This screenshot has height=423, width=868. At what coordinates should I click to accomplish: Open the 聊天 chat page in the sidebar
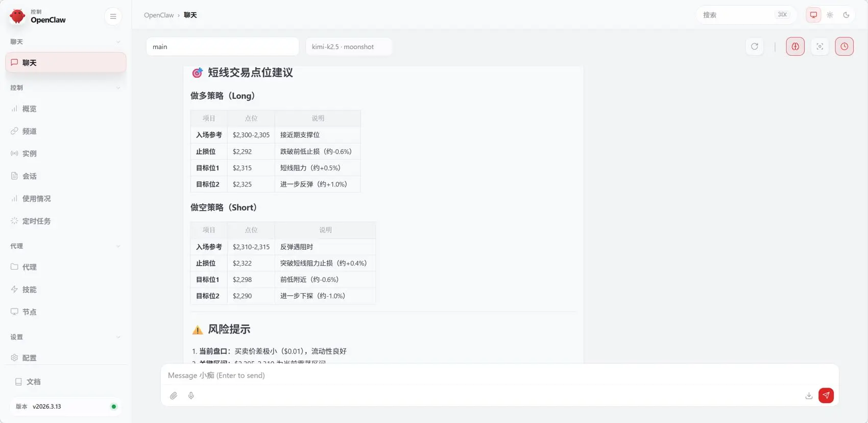tap(66, 62)
